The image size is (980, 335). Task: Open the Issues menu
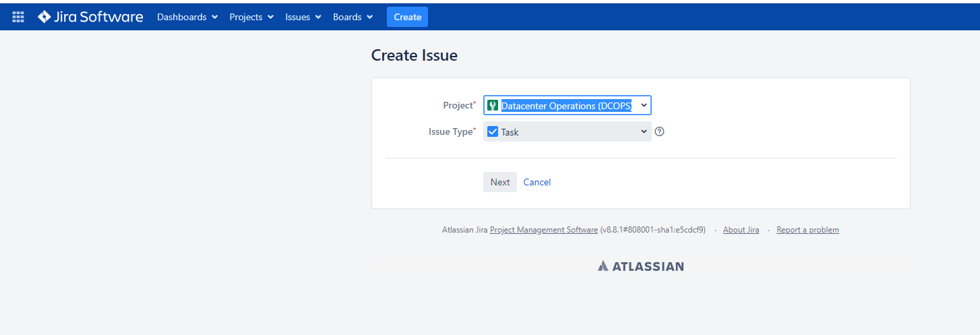click(303, 17)
